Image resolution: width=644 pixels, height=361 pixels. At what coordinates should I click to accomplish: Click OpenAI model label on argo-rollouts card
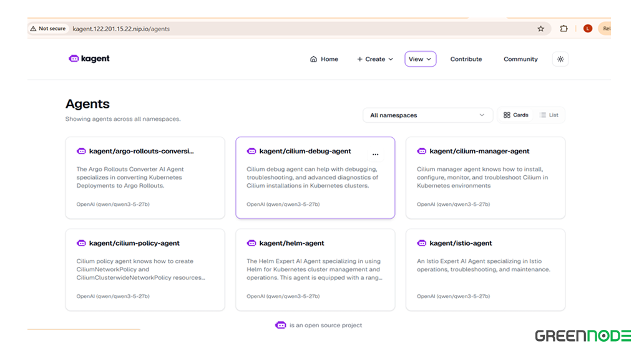coord(113,204)
